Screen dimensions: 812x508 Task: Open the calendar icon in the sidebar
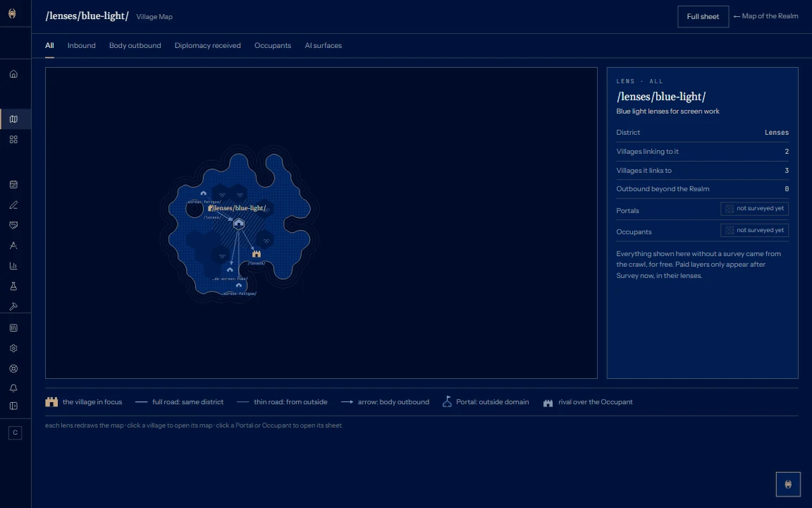pyautogui.click(x=13, y=185)
